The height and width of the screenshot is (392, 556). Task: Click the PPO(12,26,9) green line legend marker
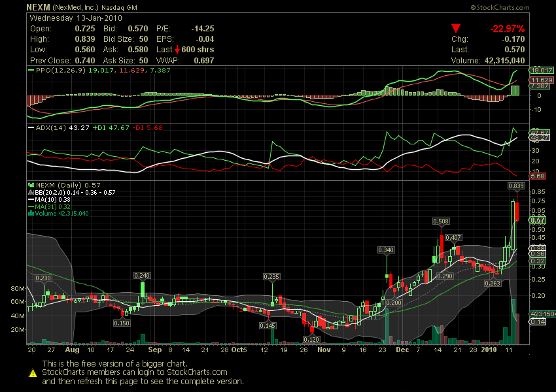point(31,71)
